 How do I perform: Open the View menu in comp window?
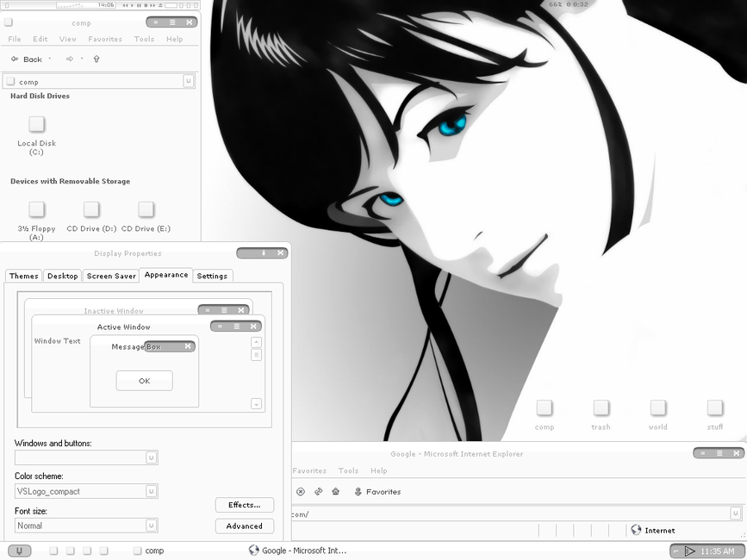click(68, 39)
